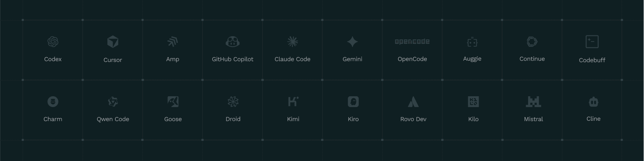Select the Amp arrow logo
Viewport: 644px width, 161px height.
click(x=173, y=41)
